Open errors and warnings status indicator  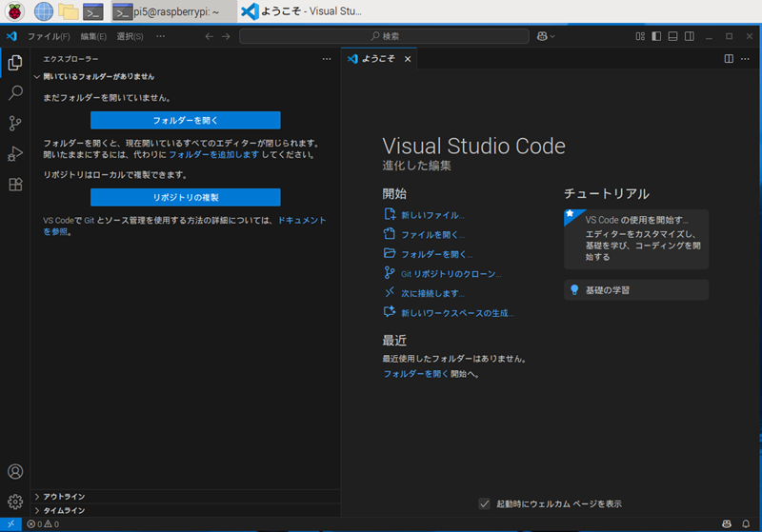tap(43, 524)
